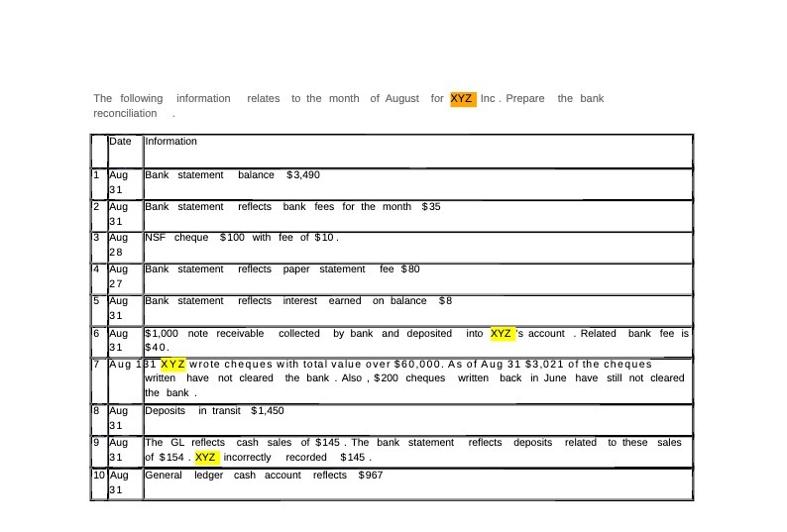Click the 'Deposits in transit $1,450' text
787x532 pixels.
point(214,411)
